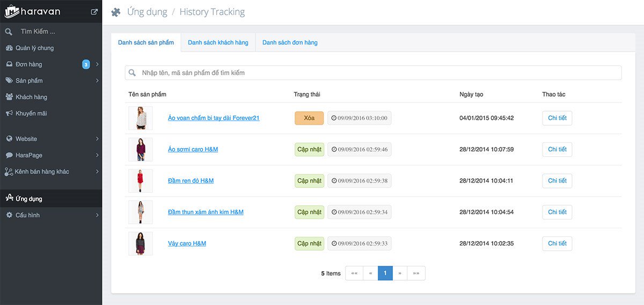This screenshot has height=305, width=644.
Task: Expand the Kênh bán hàng khác chevron
Action: [97, 172]
